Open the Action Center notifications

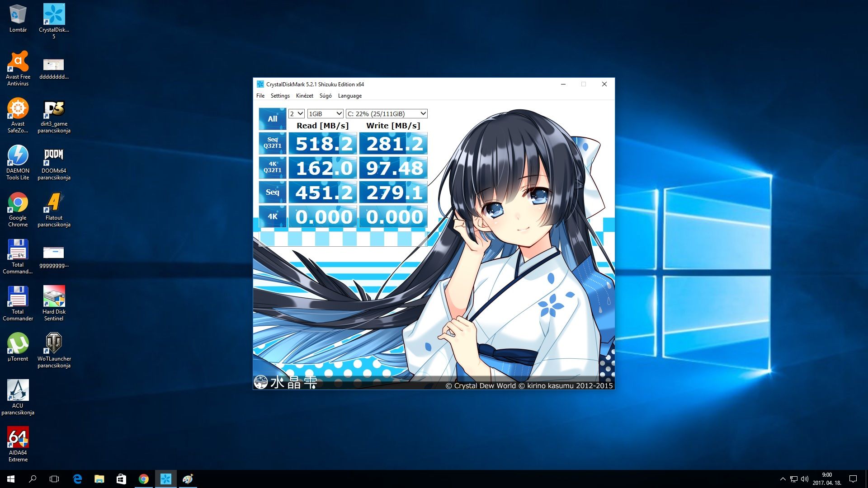853,479
